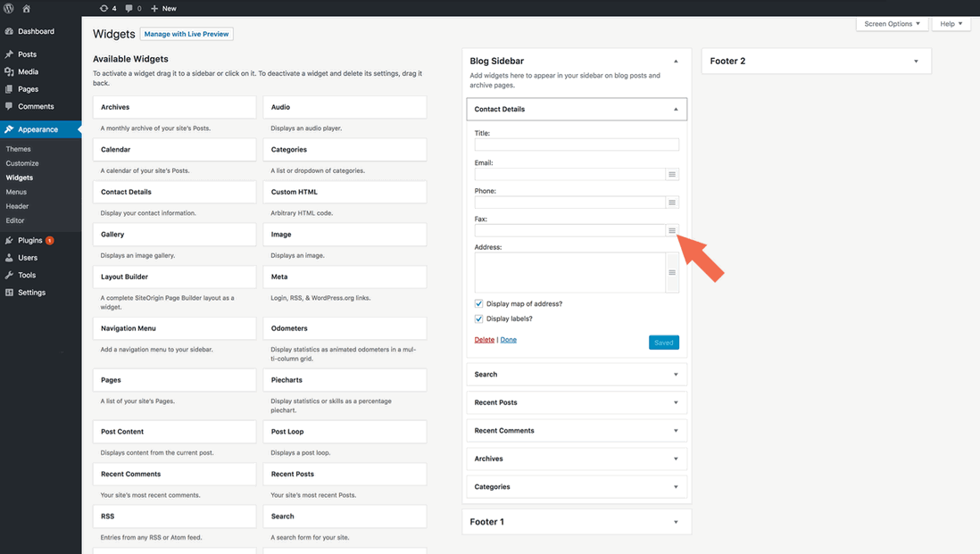Enable Display map of address checkbox
Image resolution: width=980 pixels, height=554 pixels.
click(478, 303)
